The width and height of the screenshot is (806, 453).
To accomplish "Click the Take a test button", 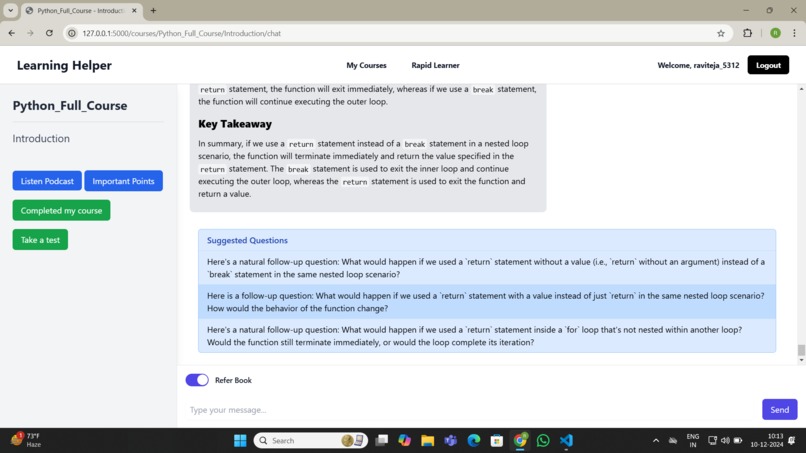I will (40, 240).
